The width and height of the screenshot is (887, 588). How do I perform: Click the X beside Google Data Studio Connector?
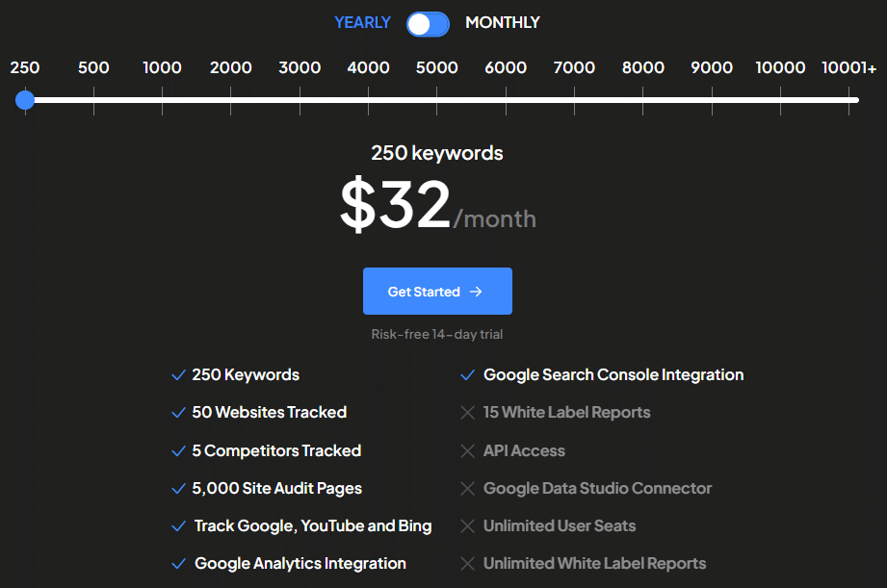(468, 488)
